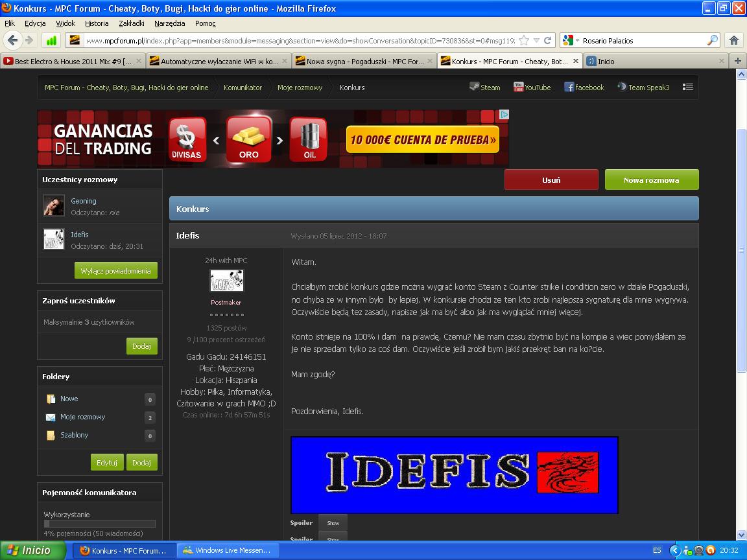Open Idefis avatar in participants list

click(54, 240)
